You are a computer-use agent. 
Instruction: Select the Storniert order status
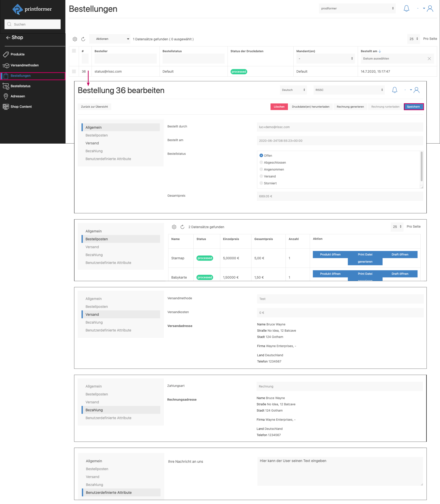click(261, 183)
